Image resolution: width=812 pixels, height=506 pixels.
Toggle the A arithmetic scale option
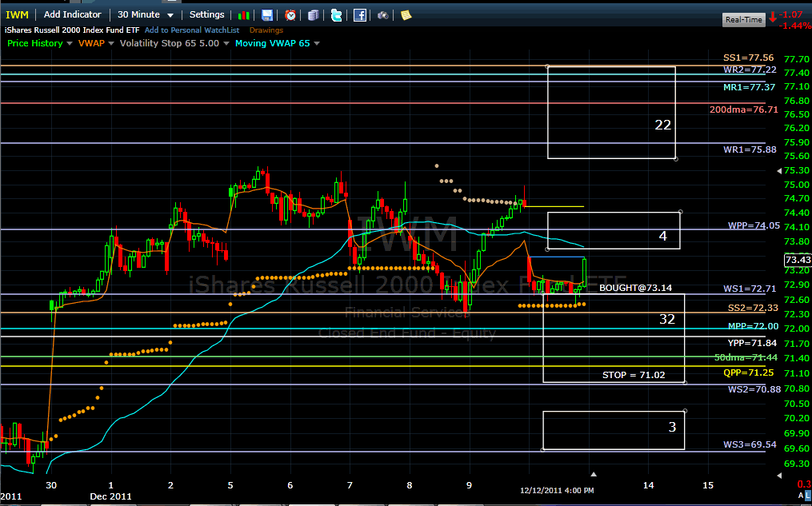pos(801,496)
